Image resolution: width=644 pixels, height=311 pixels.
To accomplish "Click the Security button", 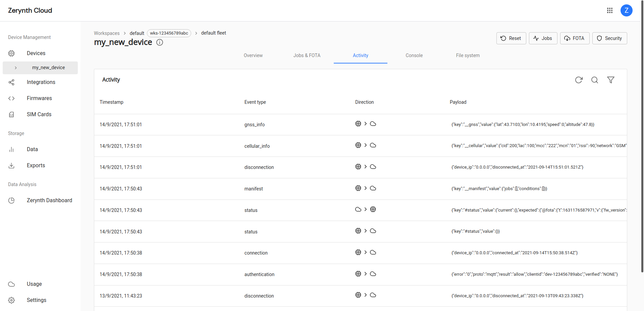I will [x=609, y=38].
